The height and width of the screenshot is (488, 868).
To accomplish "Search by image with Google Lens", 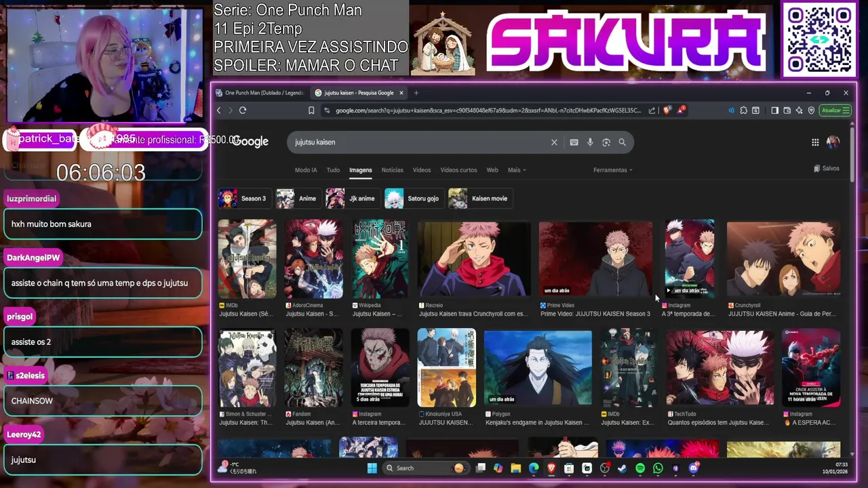I will 606,142.
